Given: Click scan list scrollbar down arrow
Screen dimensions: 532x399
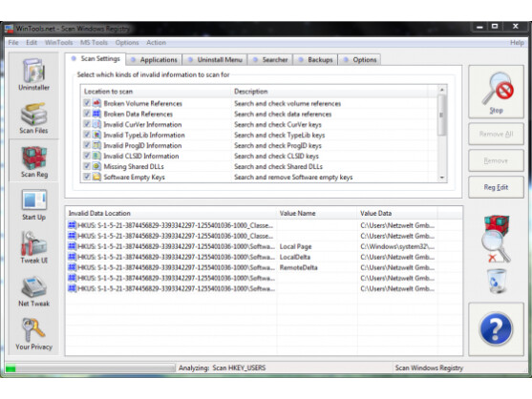Looking at the screenshot, I should [442, 178].
